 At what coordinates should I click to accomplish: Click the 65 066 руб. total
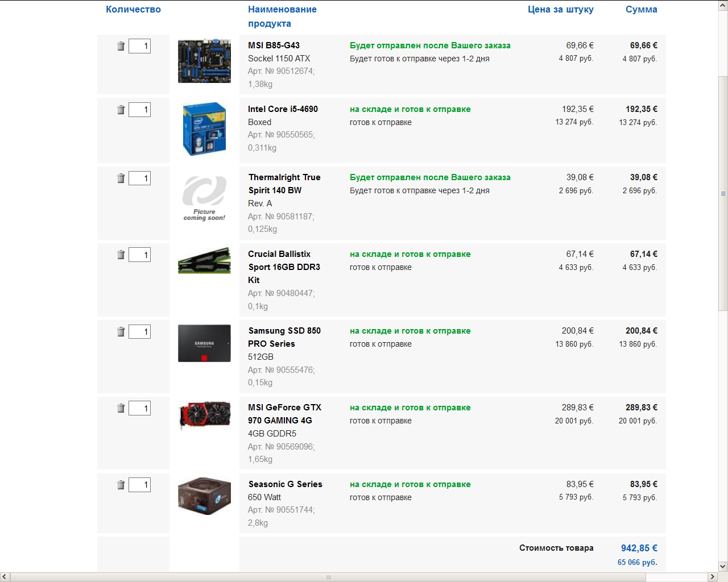[637, 562]
